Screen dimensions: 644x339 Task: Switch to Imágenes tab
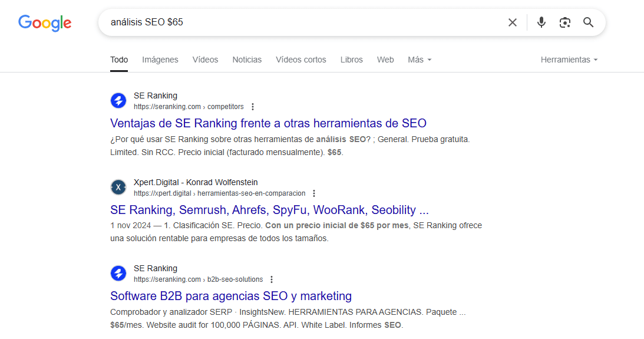[160, 60]
